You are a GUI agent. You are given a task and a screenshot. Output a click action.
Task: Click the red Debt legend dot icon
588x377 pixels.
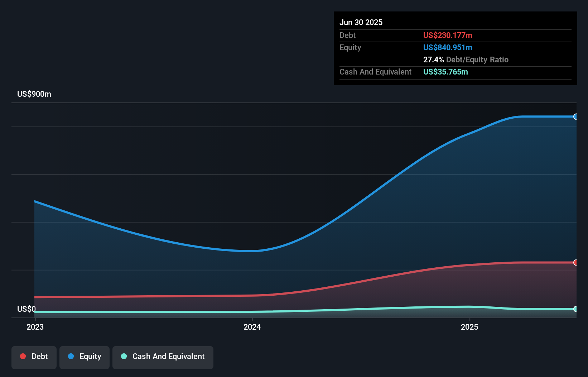point(22,356)
